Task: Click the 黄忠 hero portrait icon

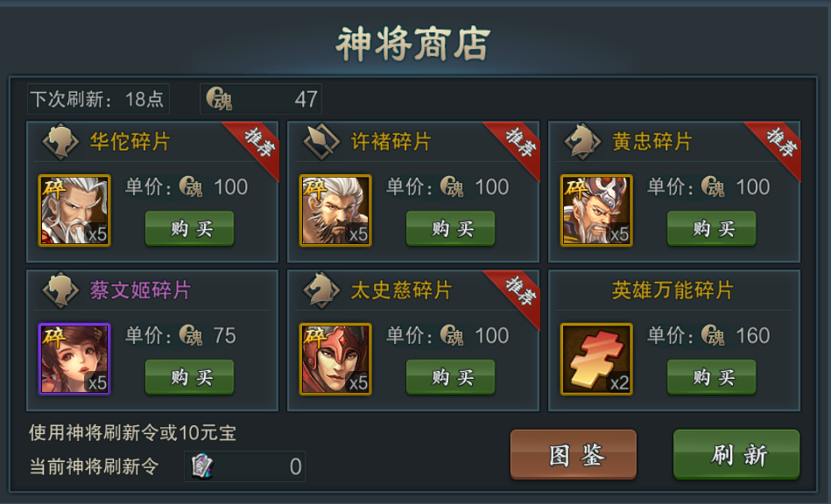Action: coord(596,211)
